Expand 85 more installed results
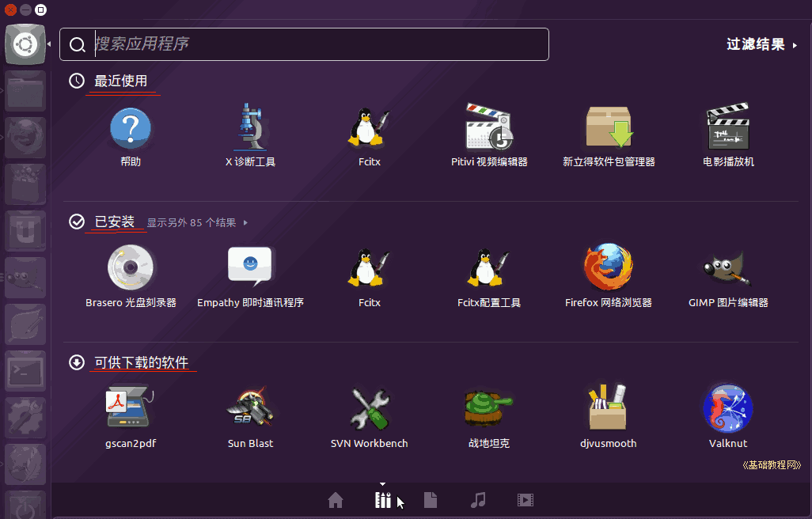The height and width of the screenshot is (519, 812). 196,223
